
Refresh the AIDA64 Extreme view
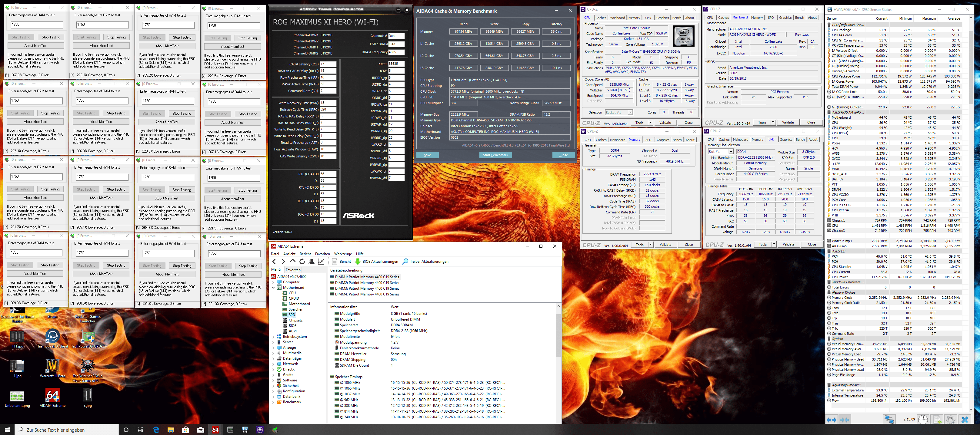(x=302, y=261)
